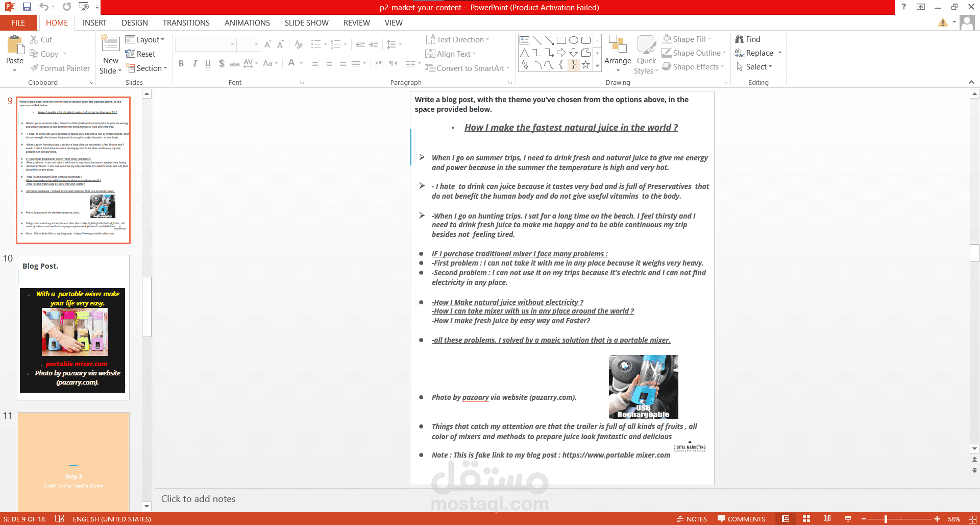
Task: Switch to Reading View icon in status bar
Action: click(827, 519)
